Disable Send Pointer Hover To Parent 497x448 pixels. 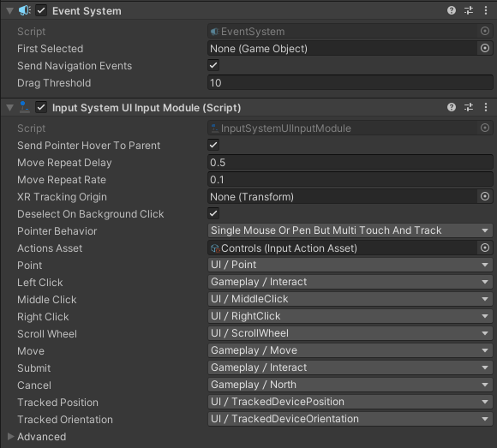pyautogui.click(x=213, y=145)
